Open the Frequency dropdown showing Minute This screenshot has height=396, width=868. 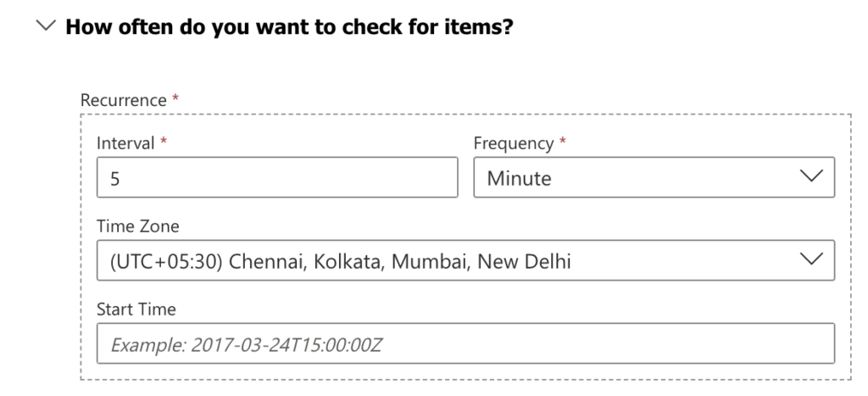tap(654, 177)
